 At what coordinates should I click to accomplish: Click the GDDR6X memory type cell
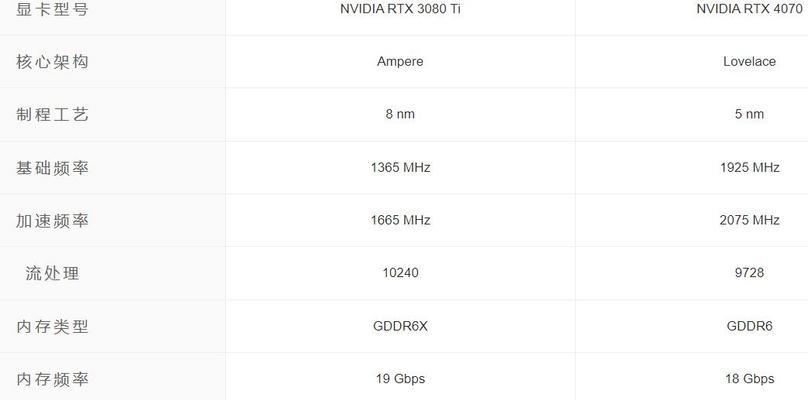[400, 326]
